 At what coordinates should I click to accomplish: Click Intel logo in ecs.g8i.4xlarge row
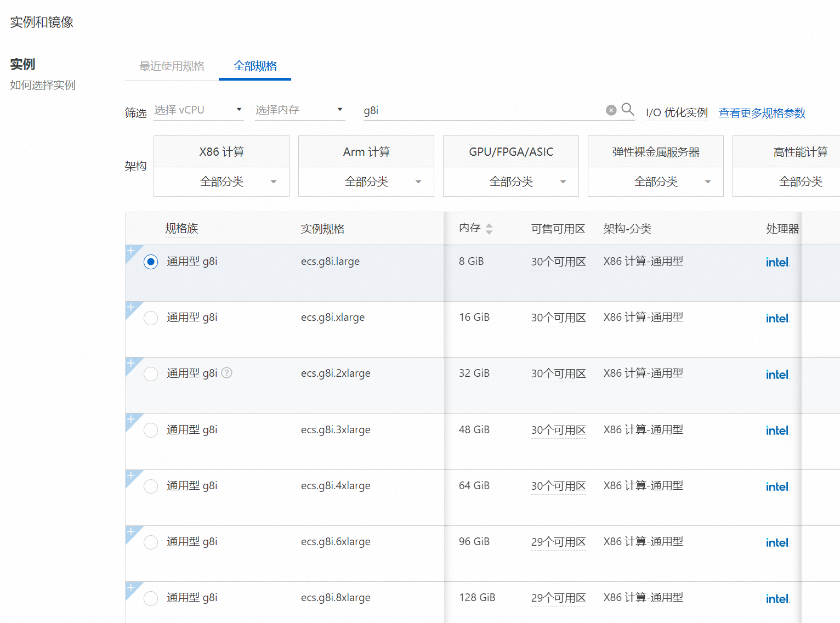(x=777, y=486)
